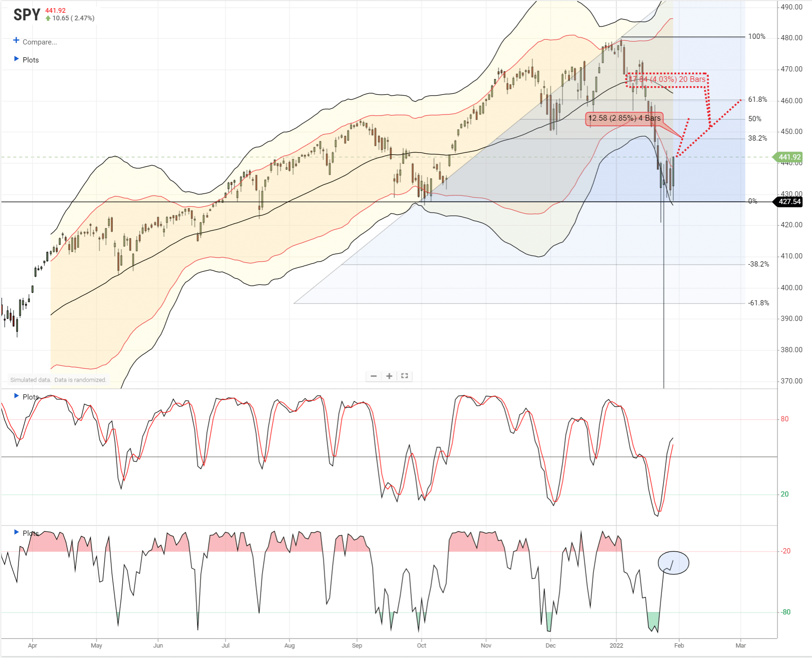Screen dimensions: 812x658
Task: Click the -80 level on lower indicator axis
Action: pos(785,612)
